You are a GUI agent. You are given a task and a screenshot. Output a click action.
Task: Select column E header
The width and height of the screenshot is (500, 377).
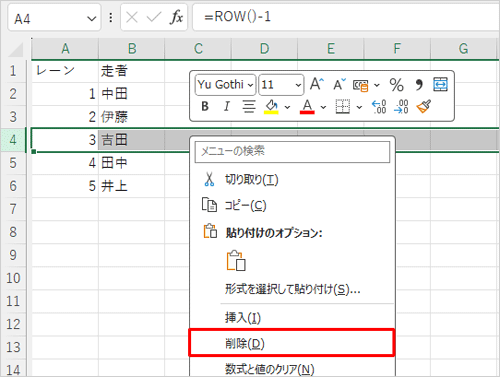click(331, 49)
